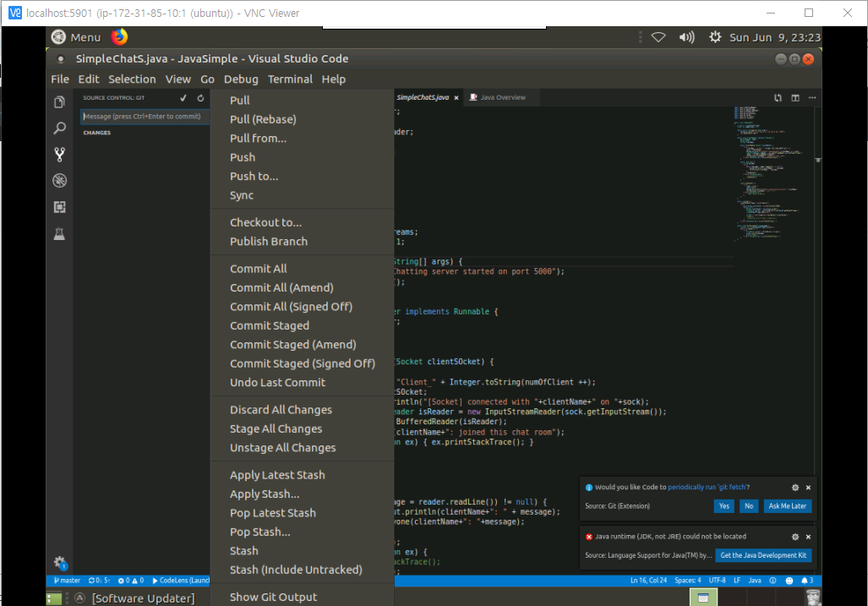Open gear options on git fetch notification
This screenshot has height=606, width=868.
[795, 488]
